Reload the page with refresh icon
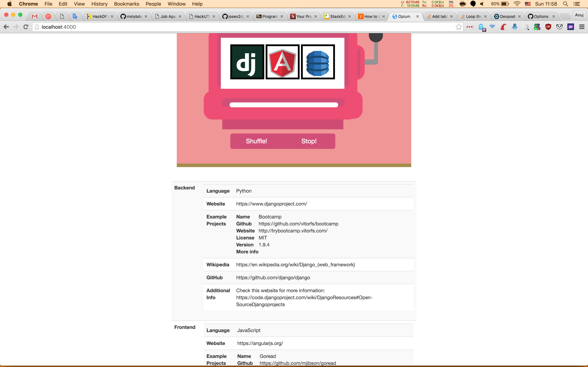Image resolution: width=588 pixels, height=367 pixels. (x=26, y=27)
